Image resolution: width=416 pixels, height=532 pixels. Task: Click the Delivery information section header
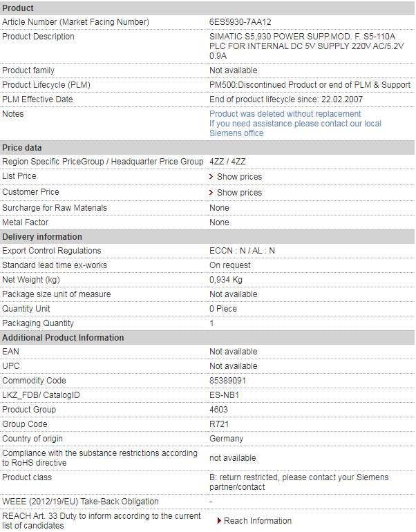[x=42, y=237]
